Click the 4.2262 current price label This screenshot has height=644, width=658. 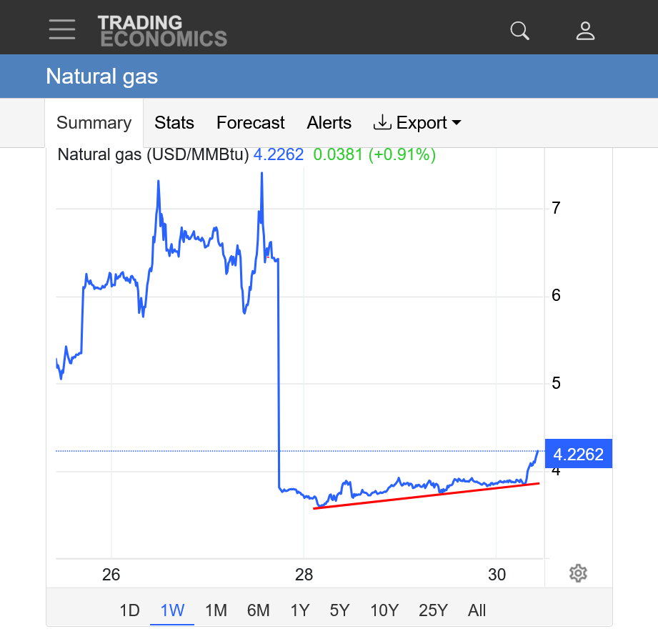click(x=578, y=454)
